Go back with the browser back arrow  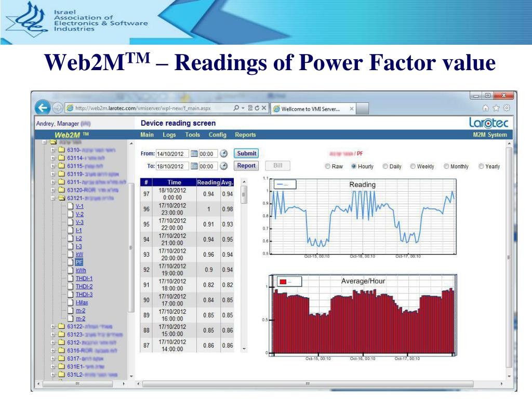pos(43,108)
